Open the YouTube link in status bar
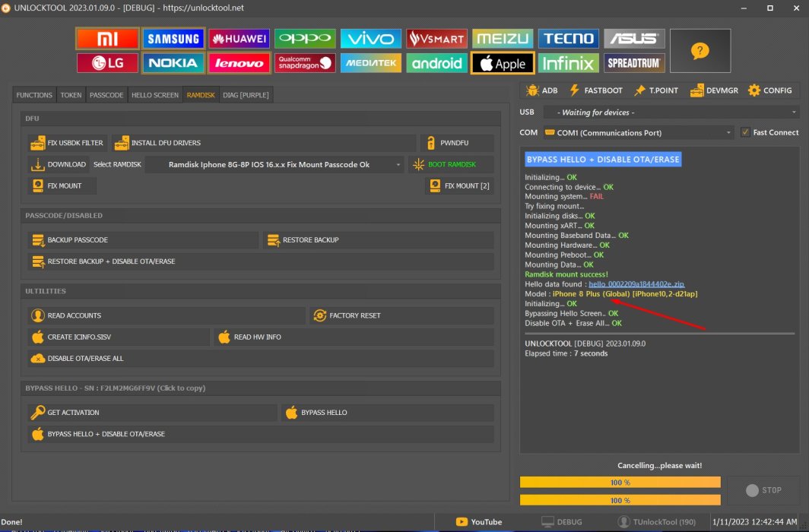This screenshot has width=809, height=532. click(479, 522)
